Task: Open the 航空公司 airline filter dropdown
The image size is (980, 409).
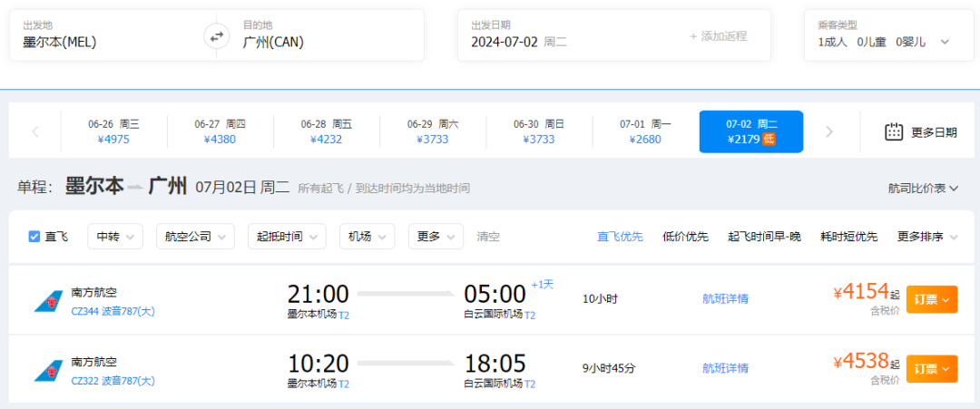Action: (x=195, y=237)
